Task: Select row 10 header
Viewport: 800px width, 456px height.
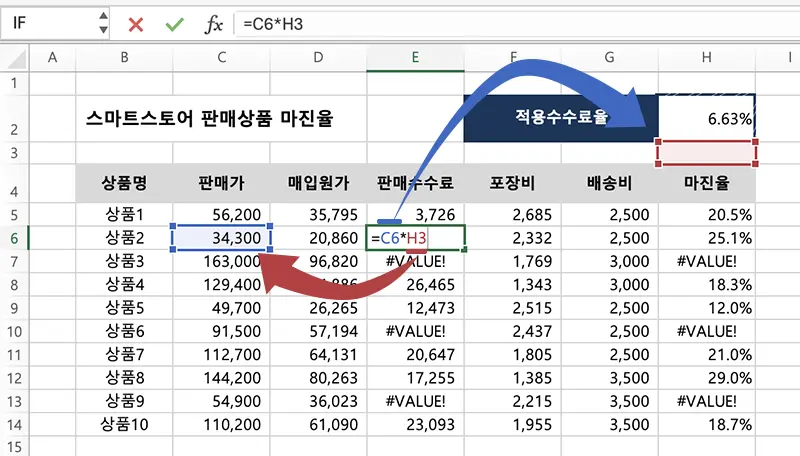Action: point(14,332)
